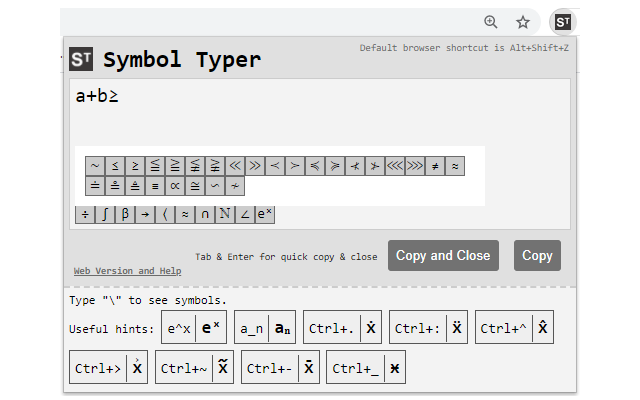Open the β Greek letters category
Viewport: 640px width, 400px height.
pos(125,215)
